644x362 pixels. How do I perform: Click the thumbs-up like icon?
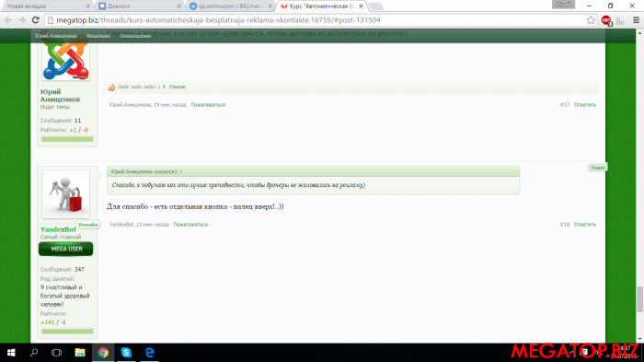pyautogui.click(x=111, y=88)
